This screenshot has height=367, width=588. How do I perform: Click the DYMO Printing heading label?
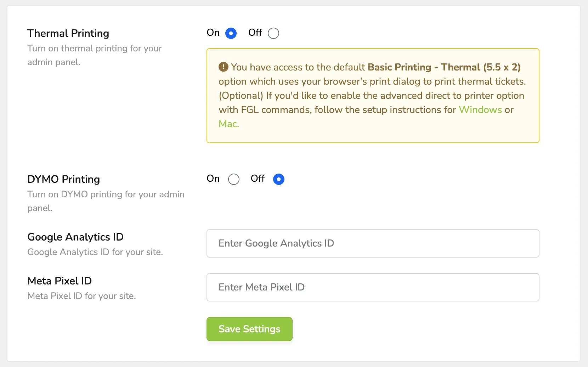pos(64,179)
